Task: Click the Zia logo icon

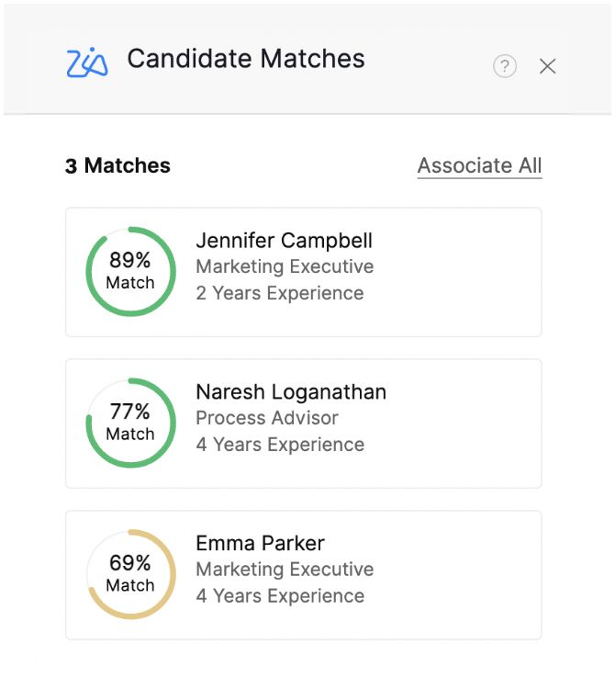Action: point(87,62)
